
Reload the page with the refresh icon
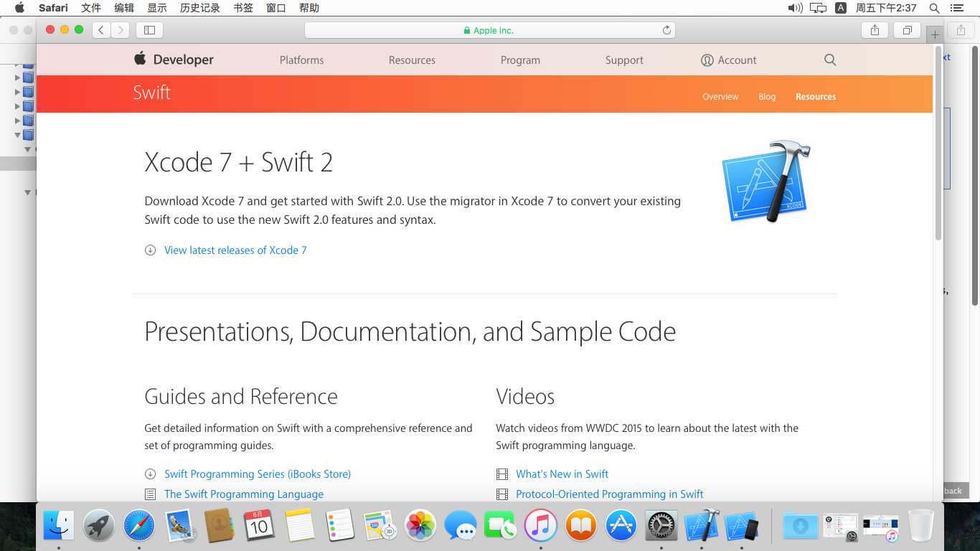(666, 30)
